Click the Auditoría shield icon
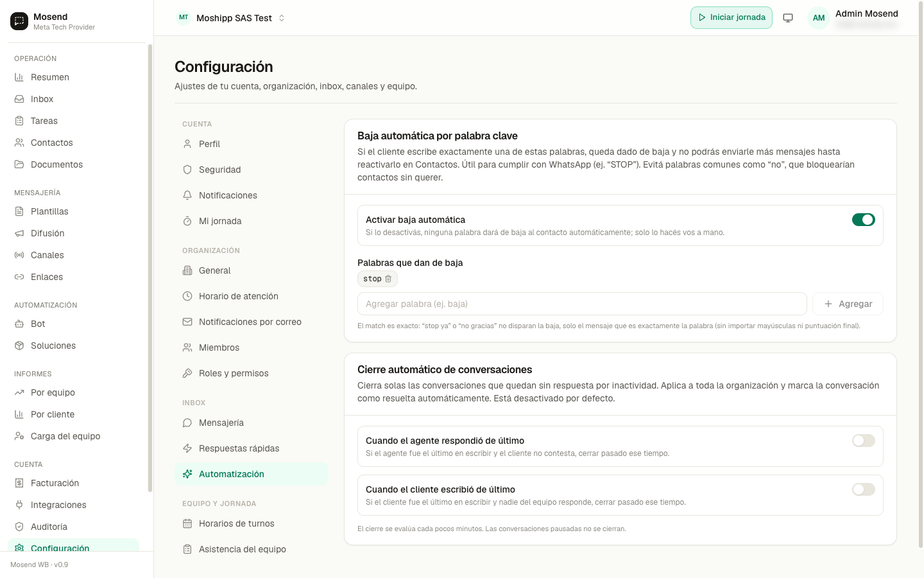Image resolution: width=924 pixels, height=578 pixels. pyautogui.click(x=19, y=527)
